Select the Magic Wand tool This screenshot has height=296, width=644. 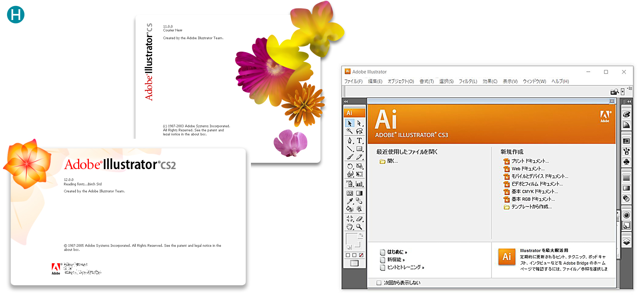pyautogui.click(x=350, y=131)
